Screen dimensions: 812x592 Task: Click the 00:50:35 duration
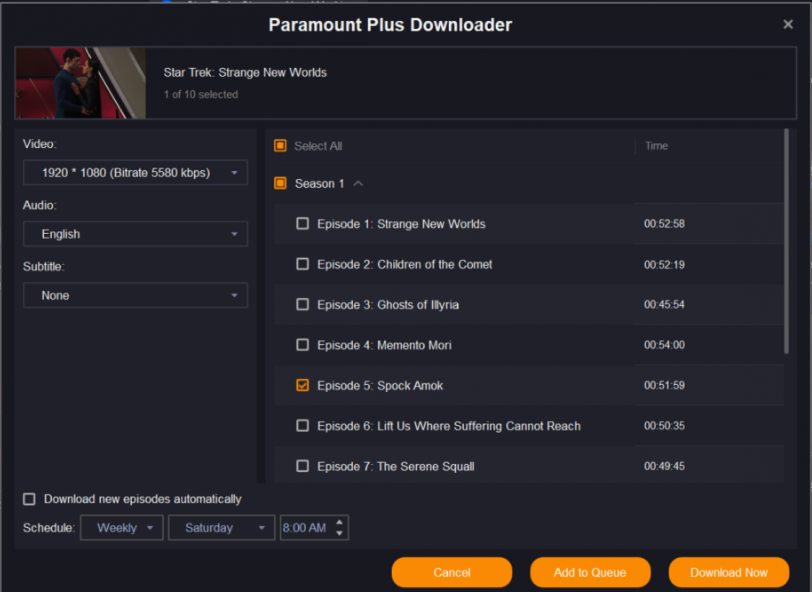664,426
